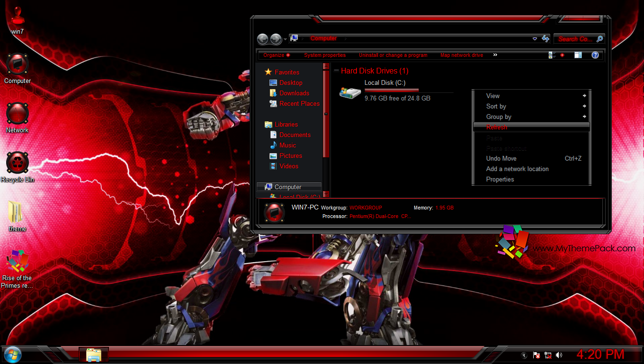Click the Forward navigation arrow
644x364 pixels.
click(x=276, y=39)
